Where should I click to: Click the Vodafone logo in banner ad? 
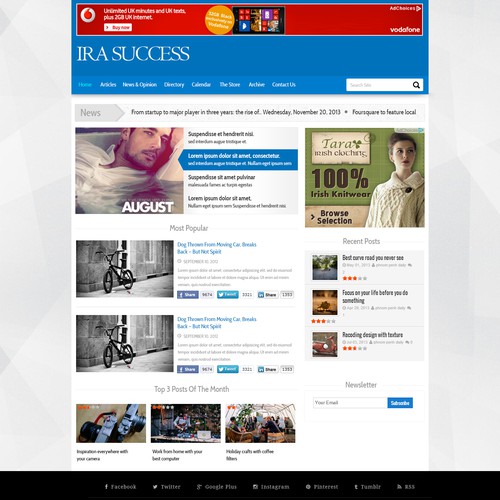pyautogui.click(x=88, y=15)
